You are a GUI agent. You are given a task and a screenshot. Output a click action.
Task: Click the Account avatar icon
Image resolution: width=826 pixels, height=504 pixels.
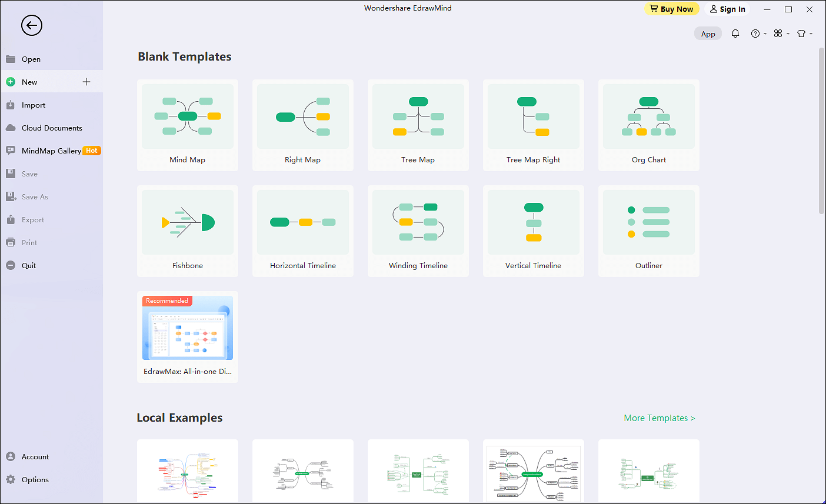[11, 456]
